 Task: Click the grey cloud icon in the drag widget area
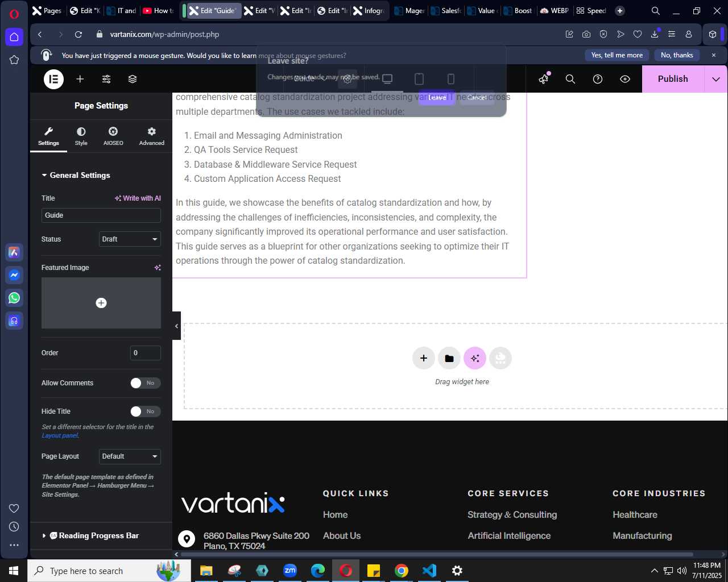[500, 358]
